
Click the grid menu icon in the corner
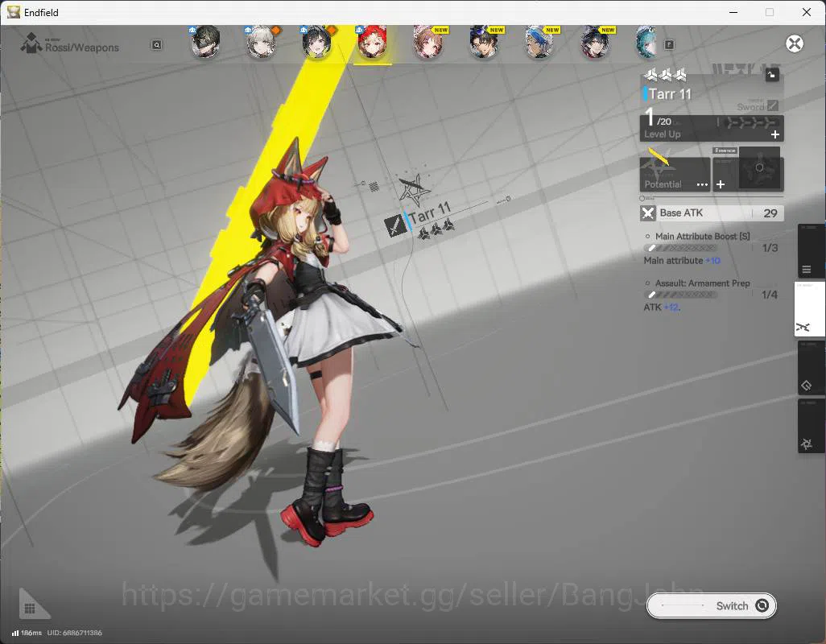coord(30,609)
